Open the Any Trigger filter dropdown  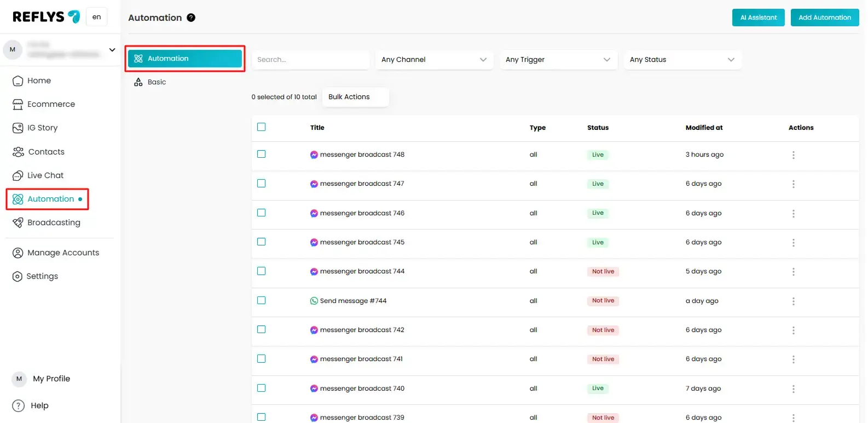[x=558, y=60]
